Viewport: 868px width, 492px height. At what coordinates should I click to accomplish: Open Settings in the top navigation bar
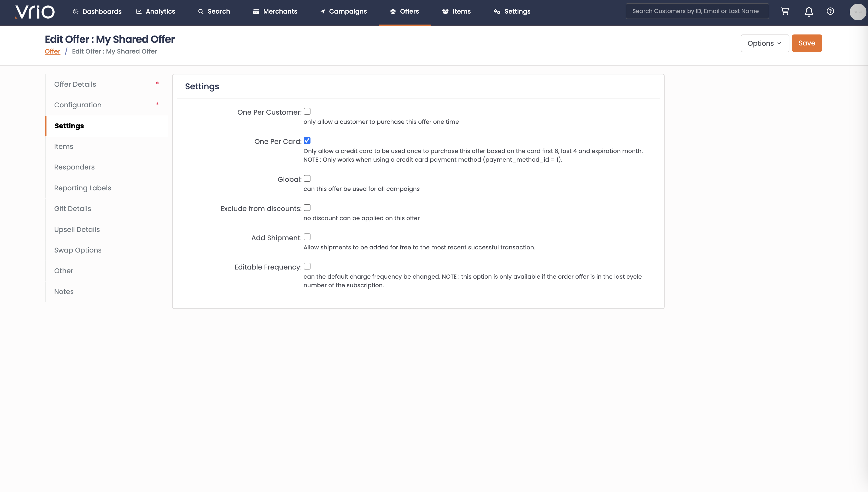[x=512, y=11]
